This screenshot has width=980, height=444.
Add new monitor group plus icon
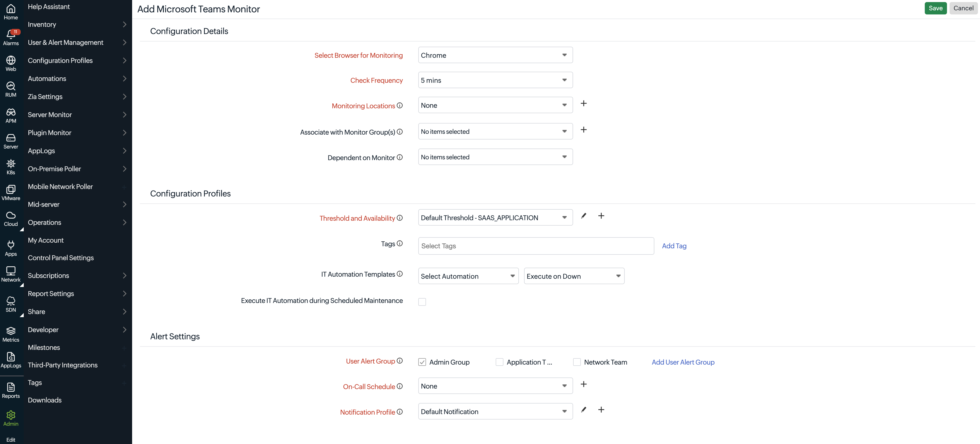coord(584,130)
